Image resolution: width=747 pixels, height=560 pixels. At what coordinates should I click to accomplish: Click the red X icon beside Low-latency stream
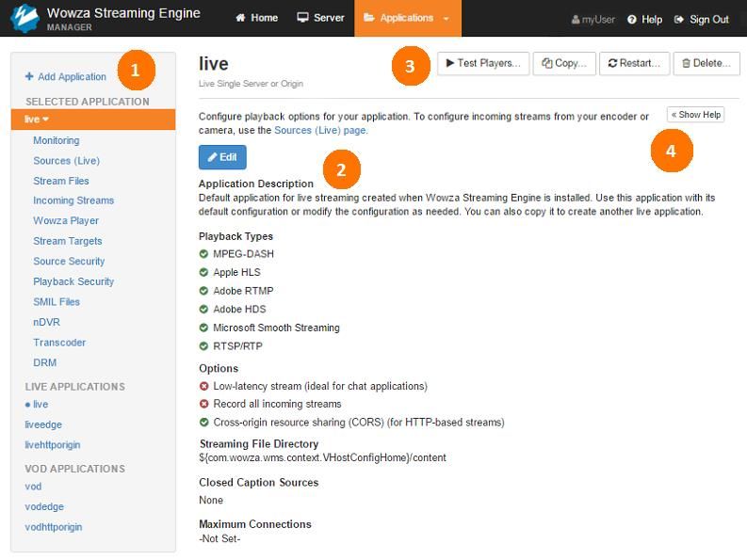pos(203,386)
